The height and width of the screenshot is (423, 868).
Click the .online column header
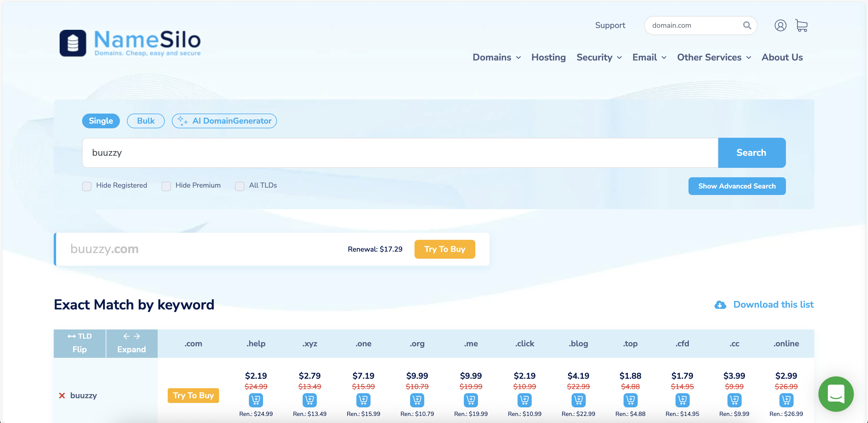click(x=786, y=344)
